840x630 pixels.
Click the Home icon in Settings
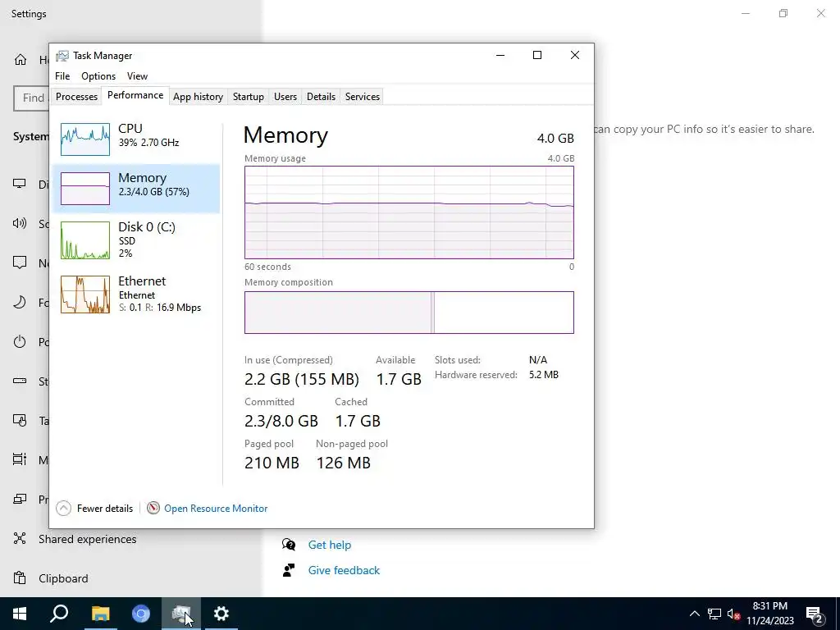(x=21, y=59)
